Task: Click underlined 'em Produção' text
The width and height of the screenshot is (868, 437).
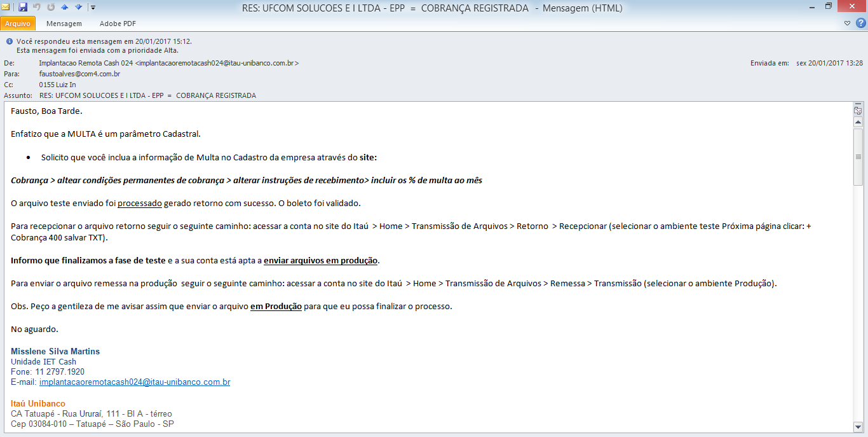Action: (276, 307)
